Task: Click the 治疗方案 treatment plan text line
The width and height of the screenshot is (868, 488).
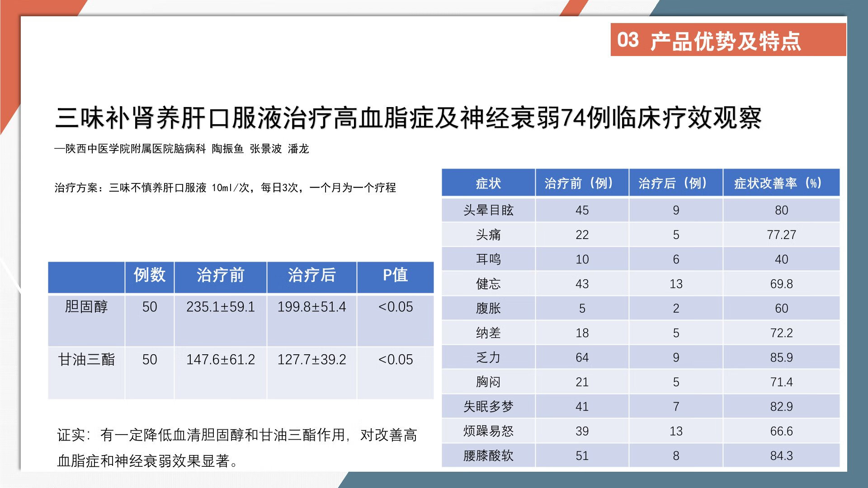Action: 225,188
